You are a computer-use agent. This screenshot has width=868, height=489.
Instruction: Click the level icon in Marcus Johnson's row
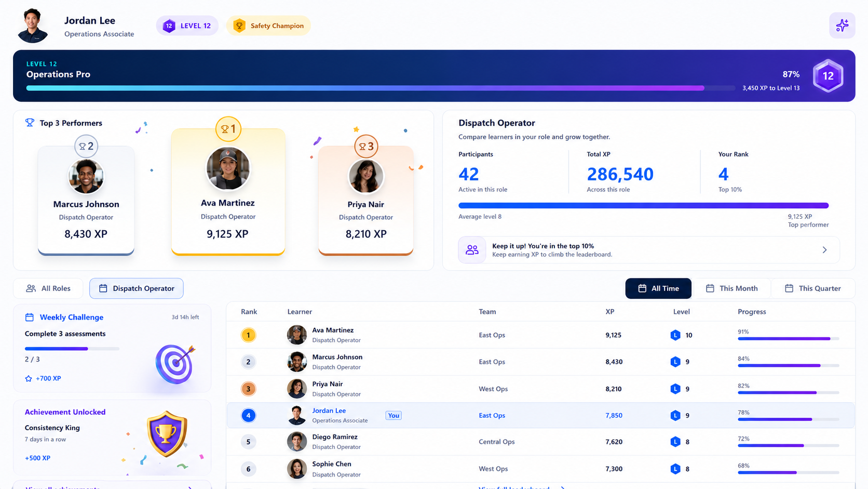[x=675, y=362]
